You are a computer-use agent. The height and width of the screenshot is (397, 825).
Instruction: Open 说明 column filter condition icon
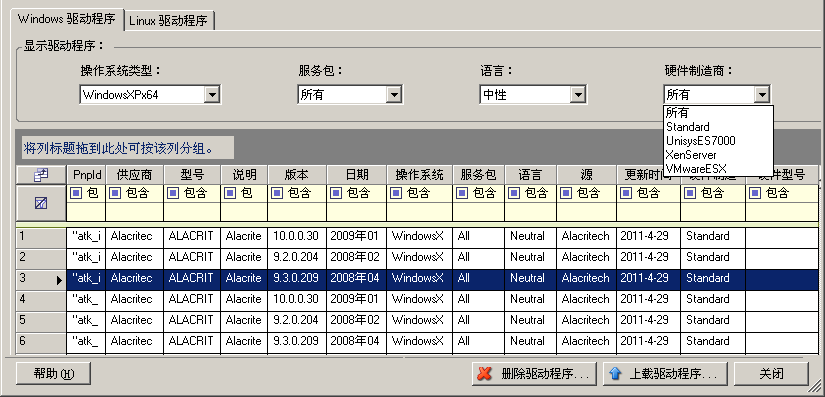click(x=230, y=193)
